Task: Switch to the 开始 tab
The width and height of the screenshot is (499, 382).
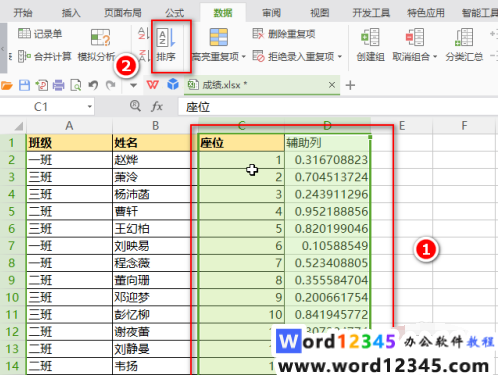Action: point(23,13)
